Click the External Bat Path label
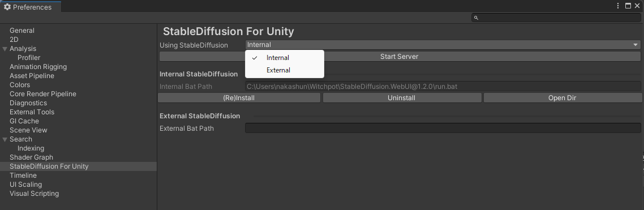 click(186, 128)
